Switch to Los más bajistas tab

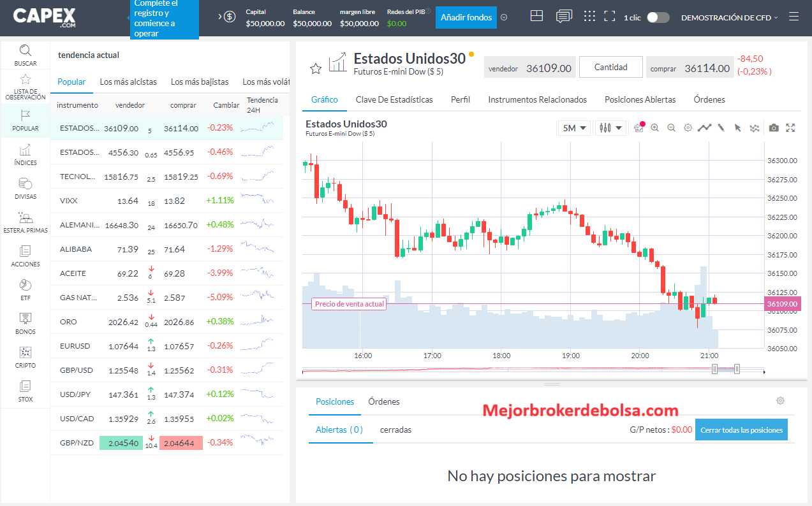[200, 82]
